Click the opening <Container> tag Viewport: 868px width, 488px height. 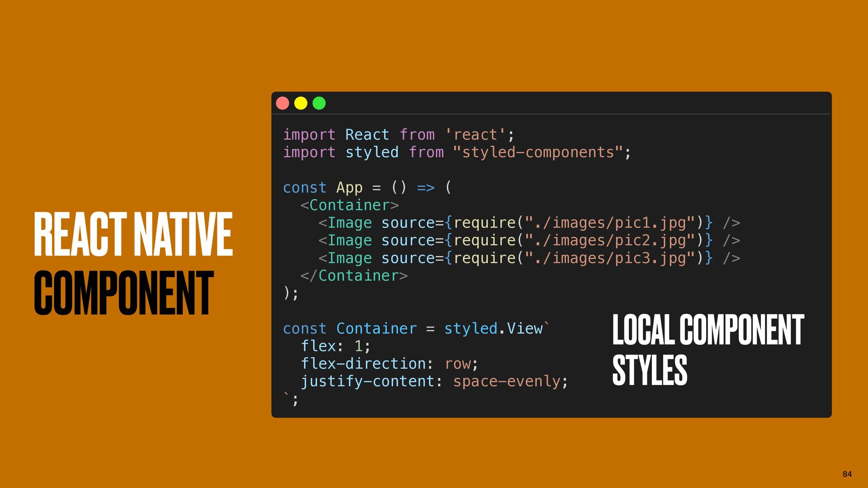click(x=349, y=205)
